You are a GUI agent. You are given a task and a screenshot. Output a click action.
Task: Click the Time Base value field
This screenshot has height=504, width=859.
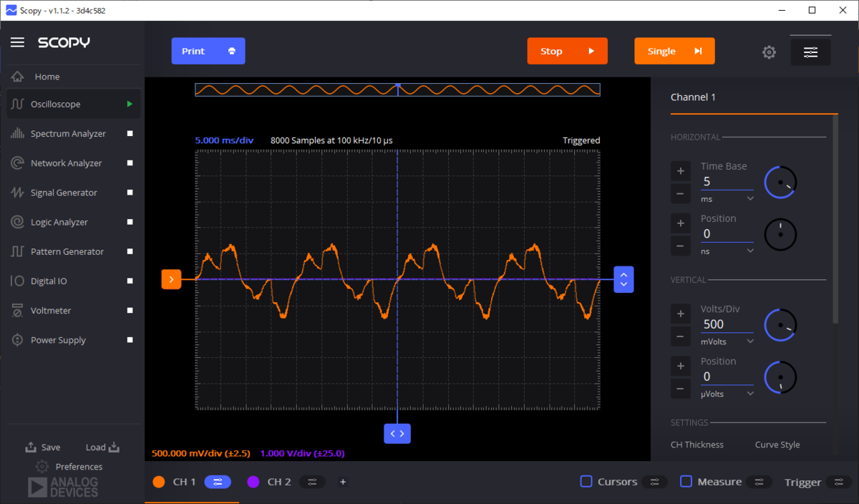tap(727, 182)
